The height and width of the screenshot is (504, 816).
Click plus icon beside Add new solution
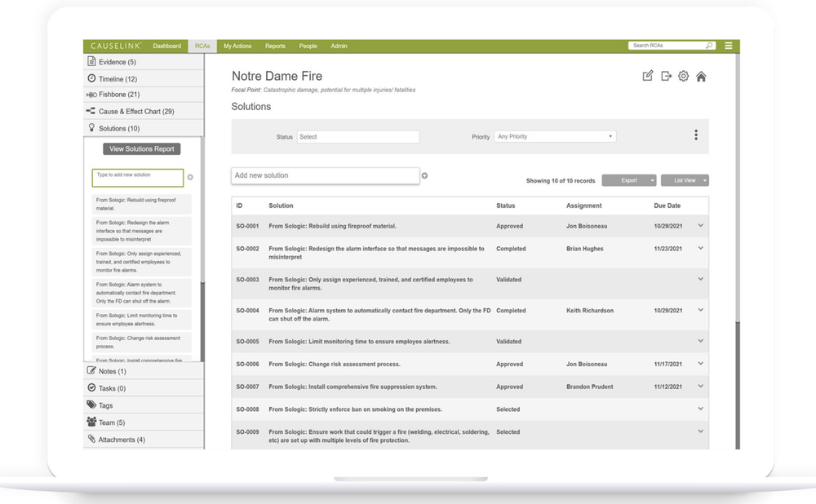pos(424,176)
